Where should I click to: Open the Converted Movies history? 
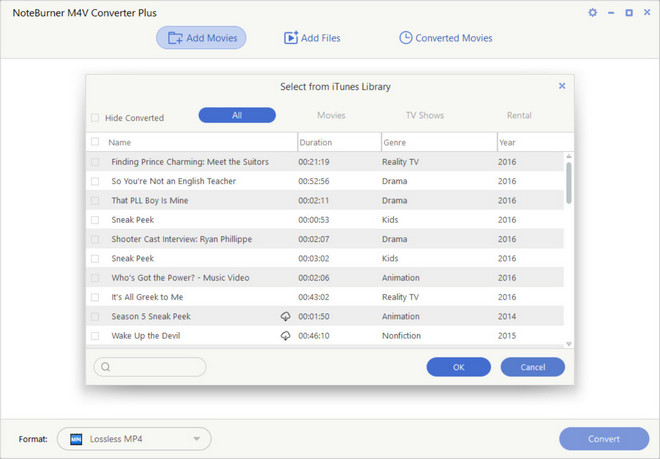445,38
